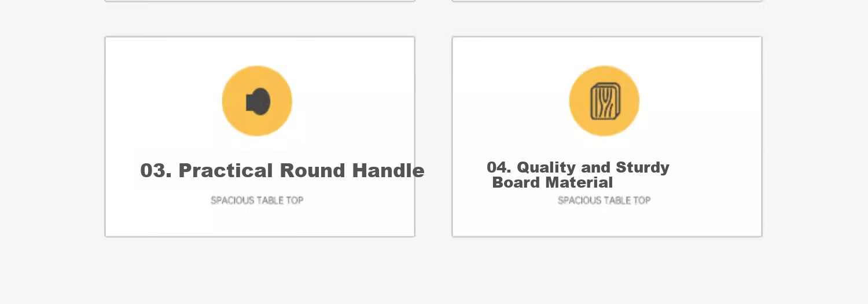Select the partially visible card above feature 03

click(x=260, y=1)
